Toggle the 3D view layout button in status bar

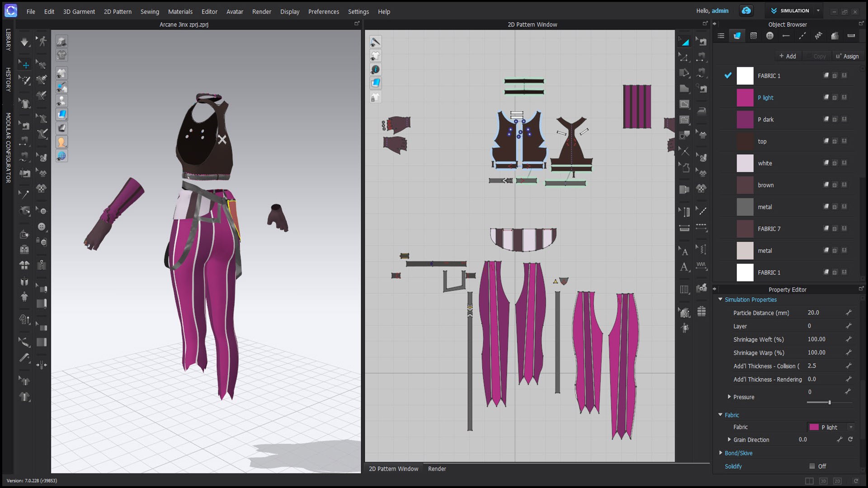tap(823, 481)
